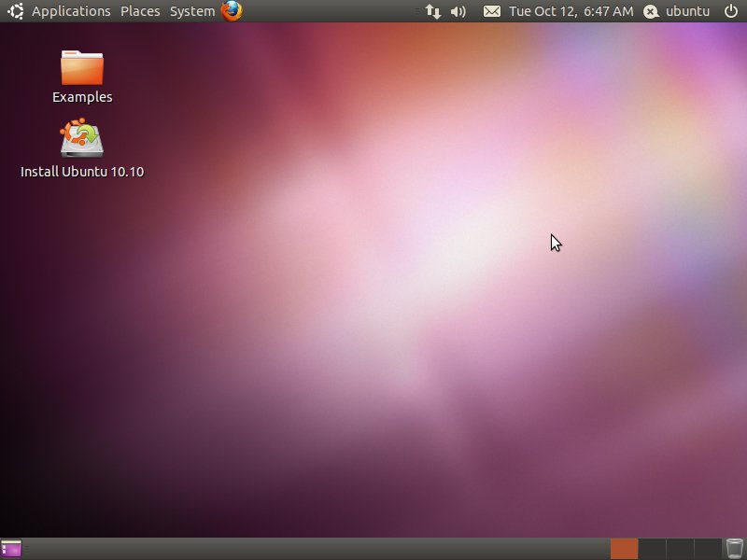
Task: Open the sound volume indicator
Action: tap(458, 11)
